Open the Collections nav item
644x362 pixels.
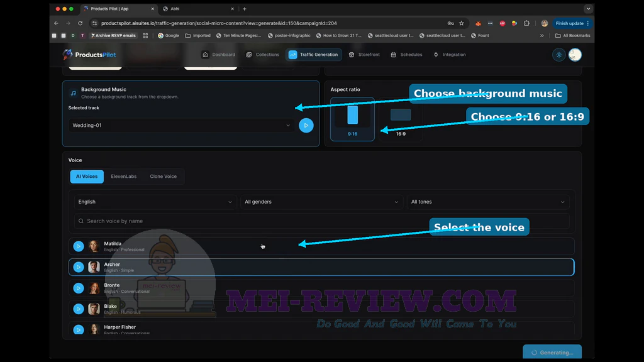click(x=262, y=55)
